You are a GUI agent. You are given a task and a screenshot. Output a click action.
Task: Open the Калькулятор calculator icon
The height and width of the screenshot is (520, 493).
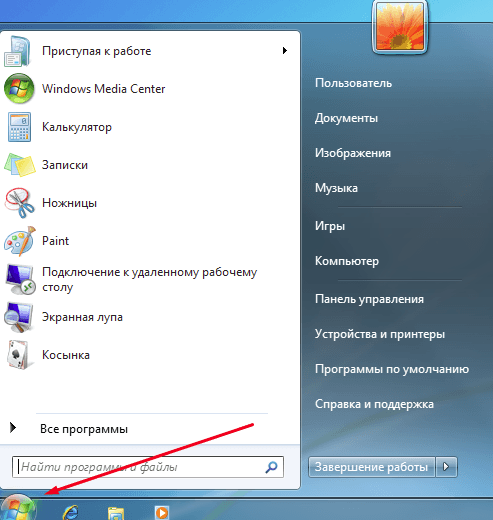(19, 127)
